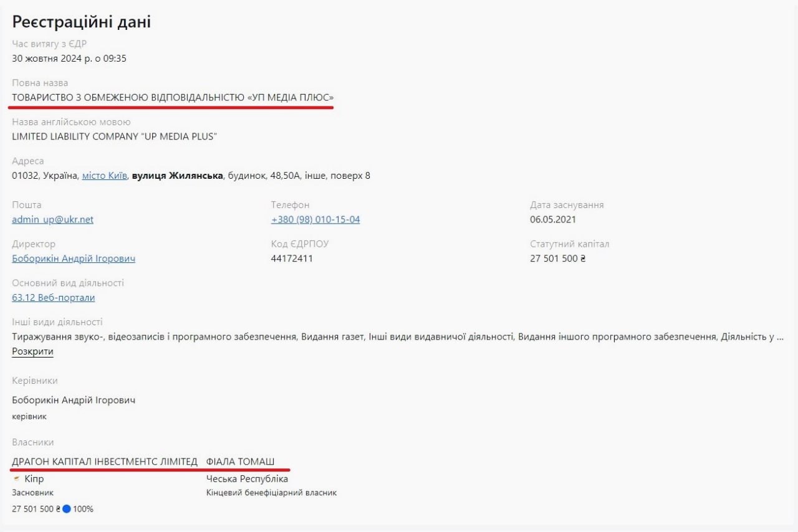
Task: Click the Назва англійською мовою label
Action: tap(71, 122)
